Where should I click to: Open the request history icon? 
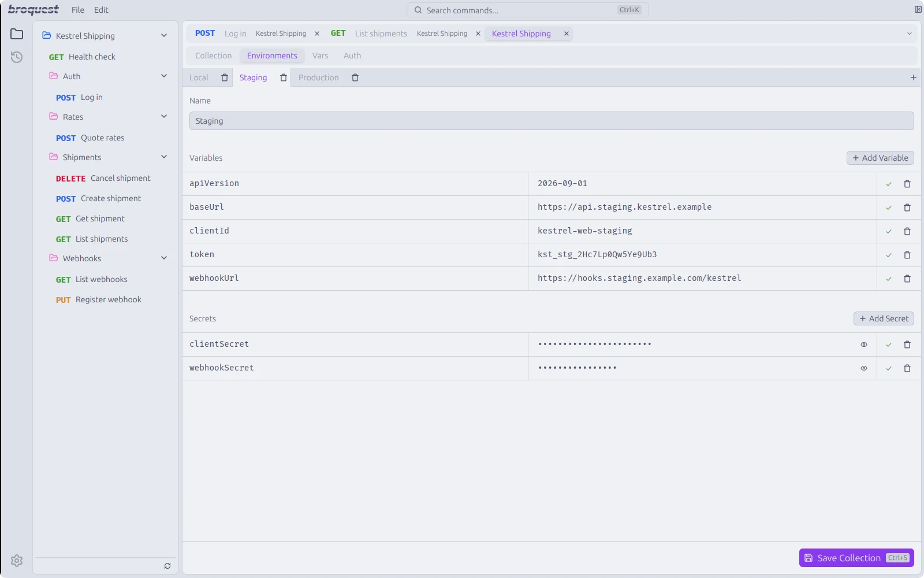click(17, 57)
